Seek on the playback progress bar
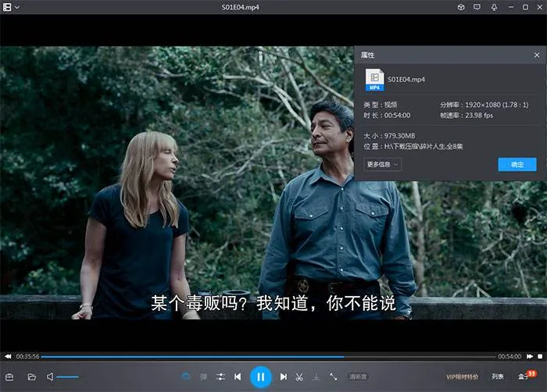Viewport: 547px width, 392px height. [x=268, y=357]
